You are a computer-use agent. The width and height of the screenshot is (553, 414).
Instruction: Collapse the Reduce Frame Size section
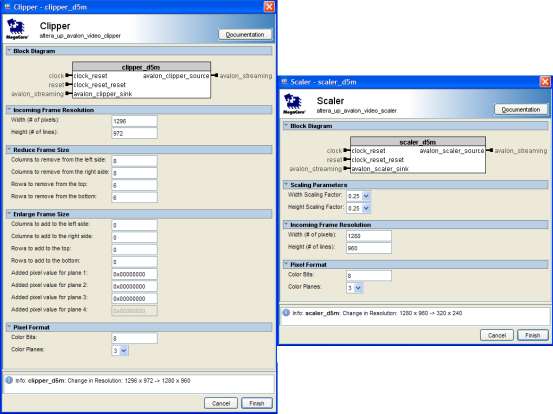click(x=9, y=150)
